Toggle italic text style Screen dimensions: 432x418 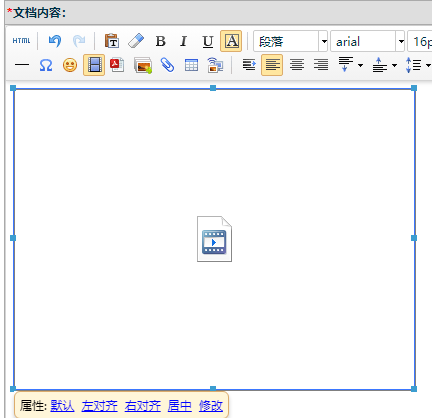(x=184, y=41)
